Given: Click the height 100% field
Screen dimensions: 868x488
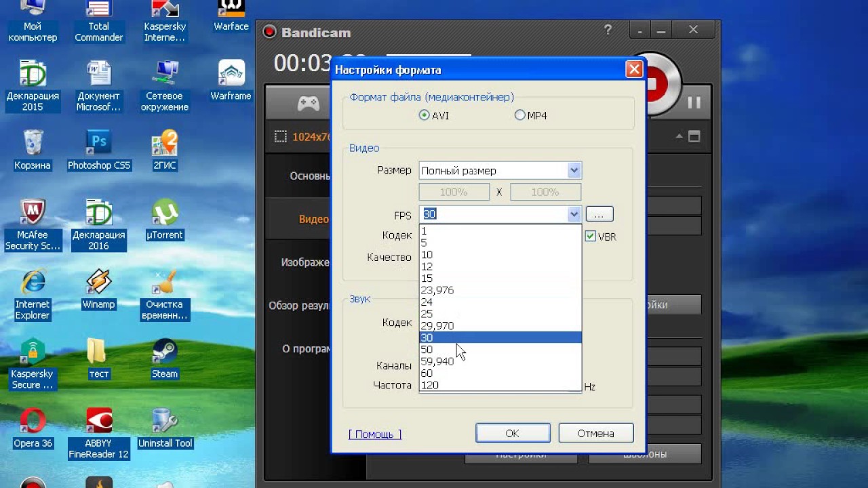Looking at the screenshot, I should point(546,192).
